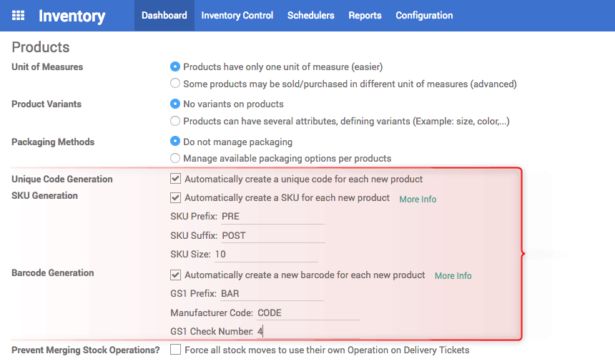615x364 pixels.
Task: Click the Inventory app title
Action: click(x=72, y=16)
